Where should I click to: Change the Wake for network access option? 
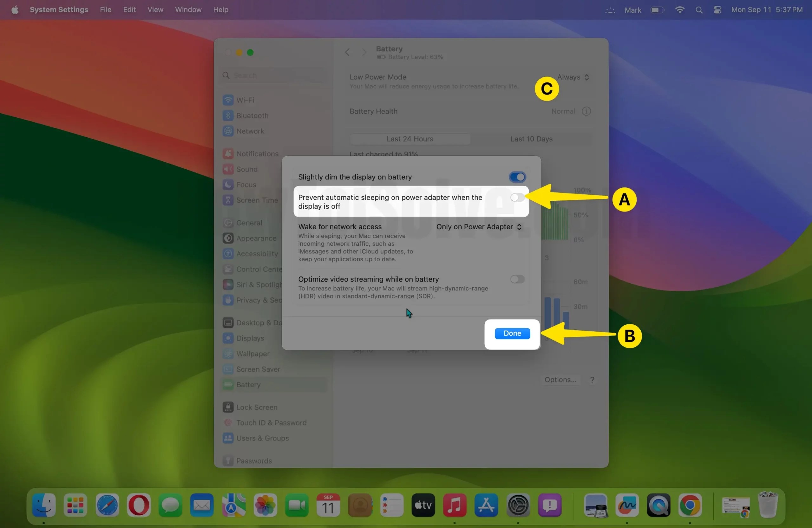(478, 226)
